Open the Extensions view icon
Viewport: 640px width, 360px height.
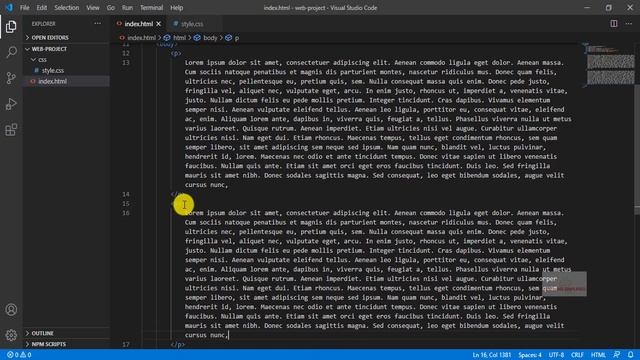11,130
